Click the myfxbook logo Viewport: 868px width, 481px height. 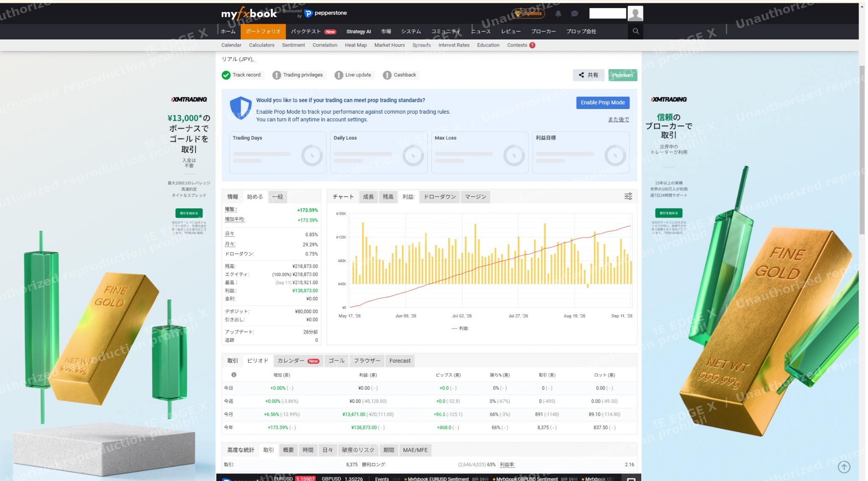pos(249,14)
